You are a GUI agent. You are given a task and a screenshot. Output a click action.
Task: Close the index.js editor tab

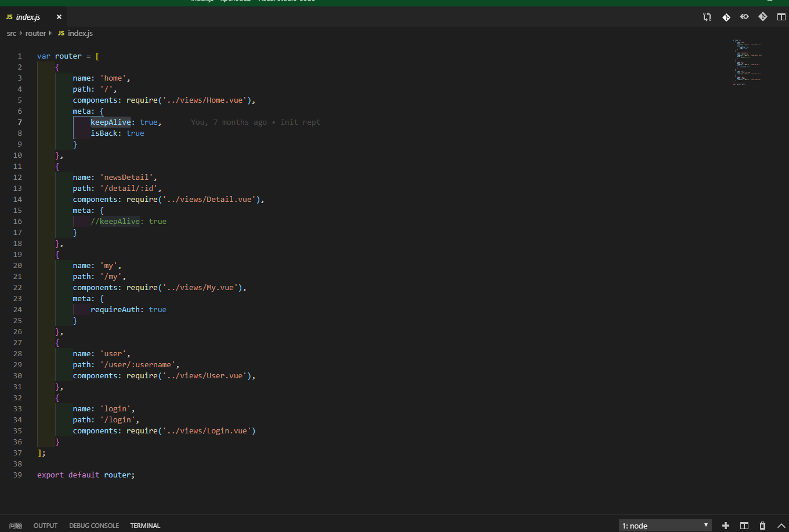[x=59, y=17]
